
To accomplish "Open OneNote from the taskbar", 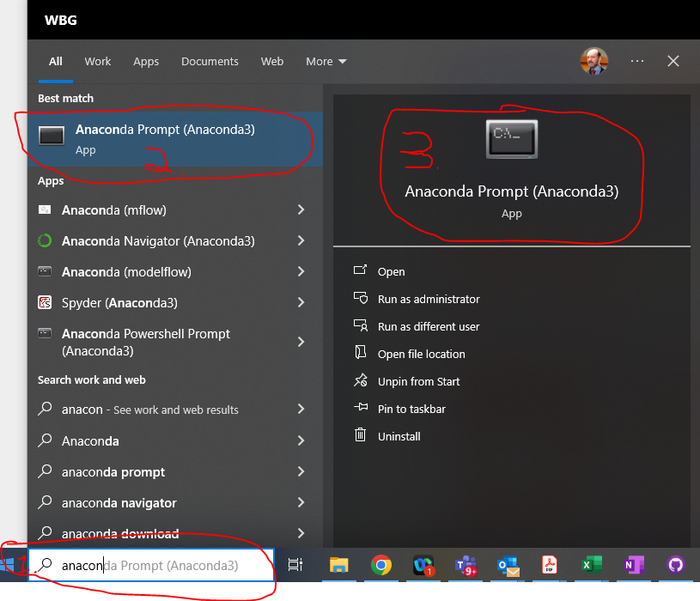I will pyautogui.click(x=634, y=565).
